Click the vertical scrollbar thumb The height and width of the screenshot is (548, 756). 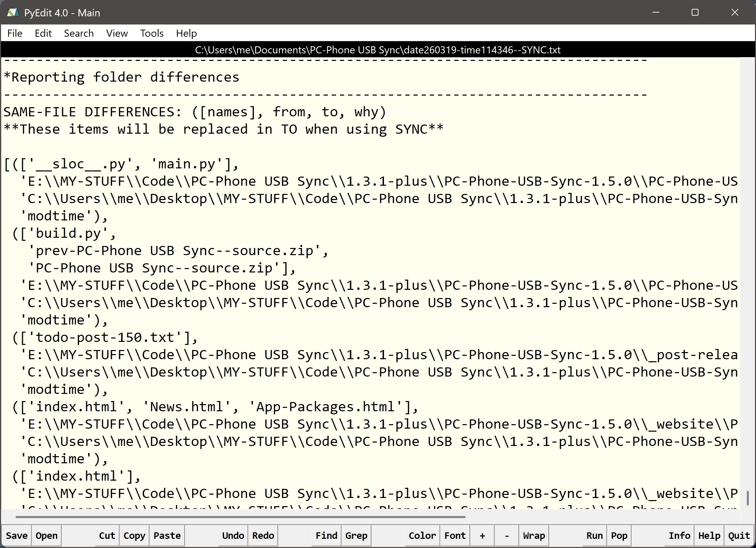[747, 498]
